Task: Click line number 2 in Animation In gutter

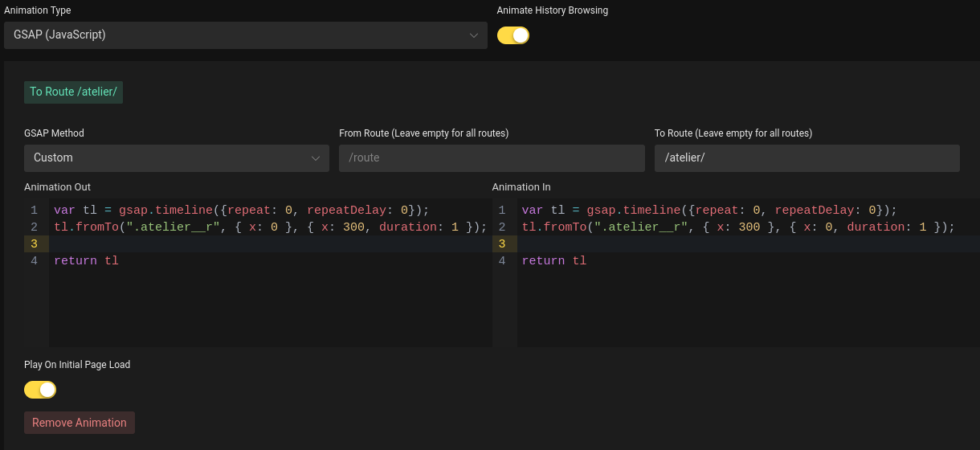Action: pos(502,227)
